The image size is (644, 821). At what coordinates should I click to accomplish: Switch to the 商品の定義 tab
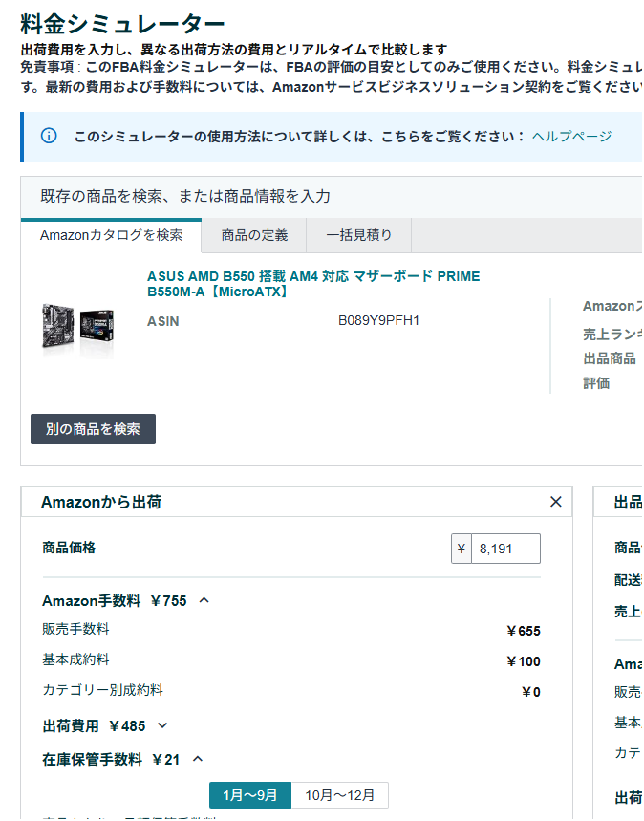click(x=254, y=235)
